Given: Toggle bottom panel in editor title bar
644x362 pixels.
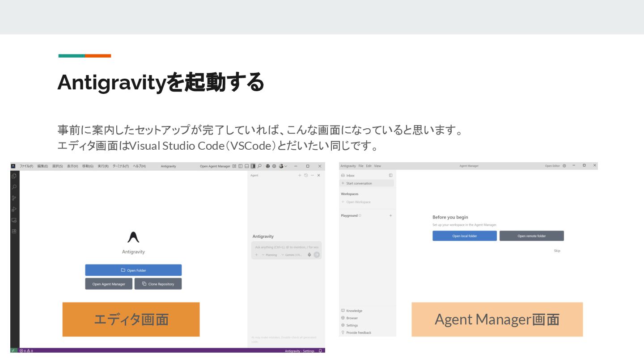Looking at the screenshot, I should click(246, 166).
